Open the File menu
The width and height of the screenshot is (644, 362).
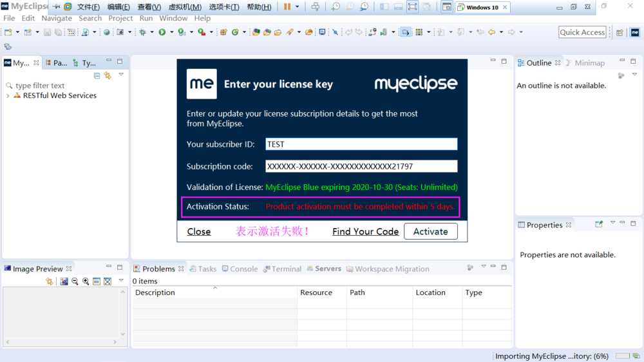[9, 18]
